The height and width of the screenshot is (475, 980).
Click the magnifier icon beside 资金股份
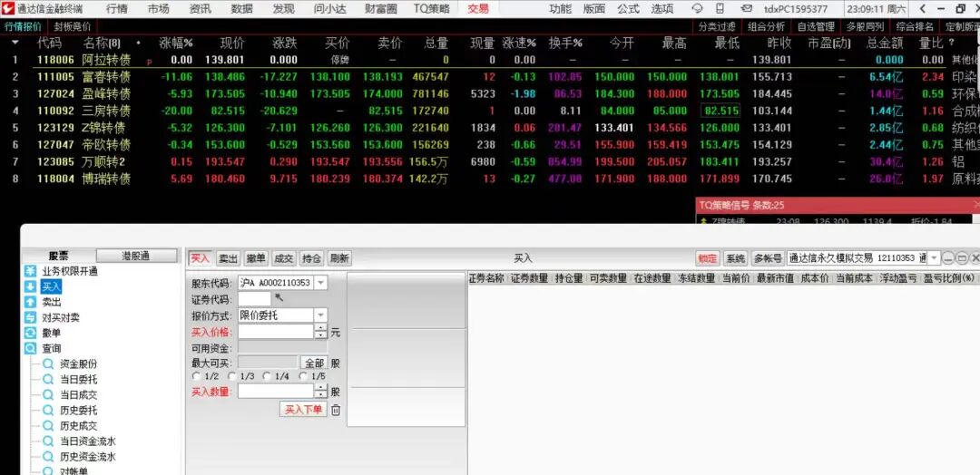coord(48,364)
